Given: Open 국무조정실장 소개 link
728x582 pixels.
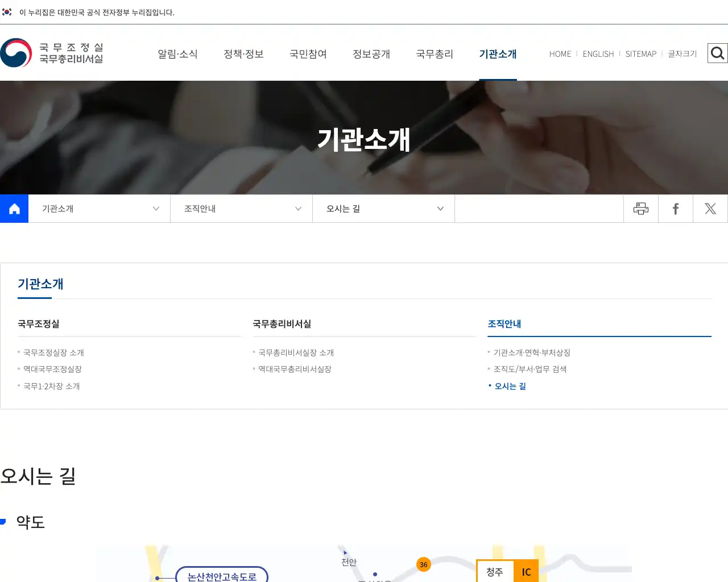Looking at the screenshot, I should pos(53,352).
